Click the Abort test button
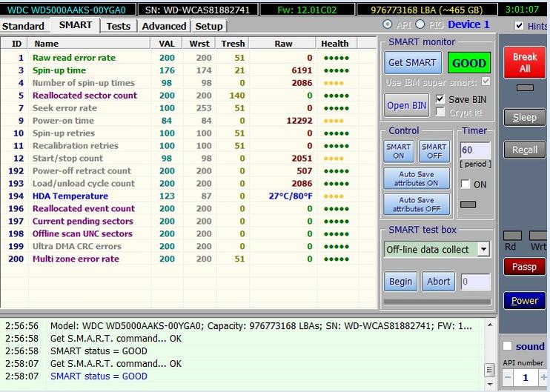Image resolution: width=550 pixels, height=392 pixels. [x=439, y=282]
